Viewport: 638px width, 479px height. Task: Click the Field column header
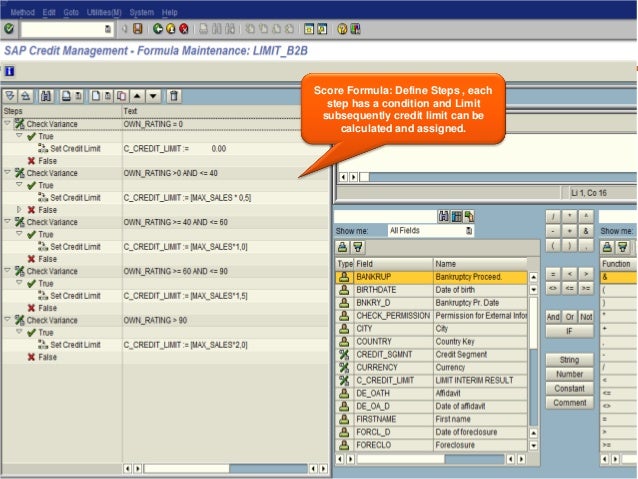tap(393, 264)
